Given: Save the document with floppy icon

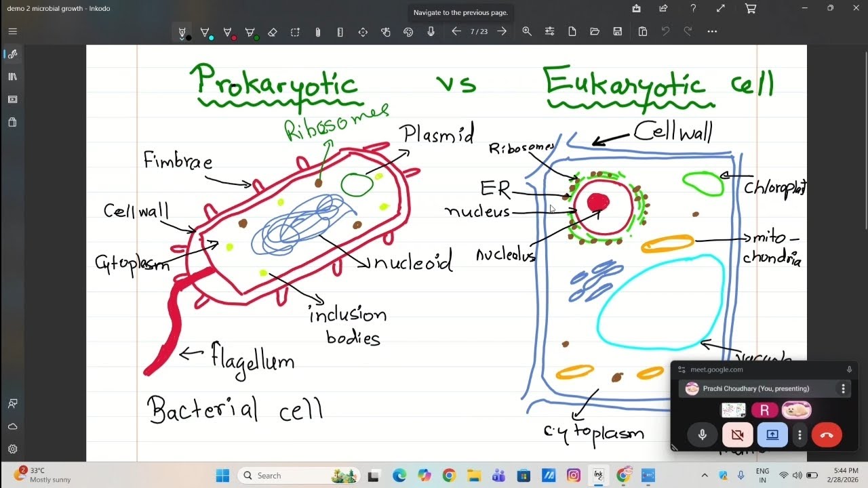Looking at the screenshot, I should click(x=617, y=31).
